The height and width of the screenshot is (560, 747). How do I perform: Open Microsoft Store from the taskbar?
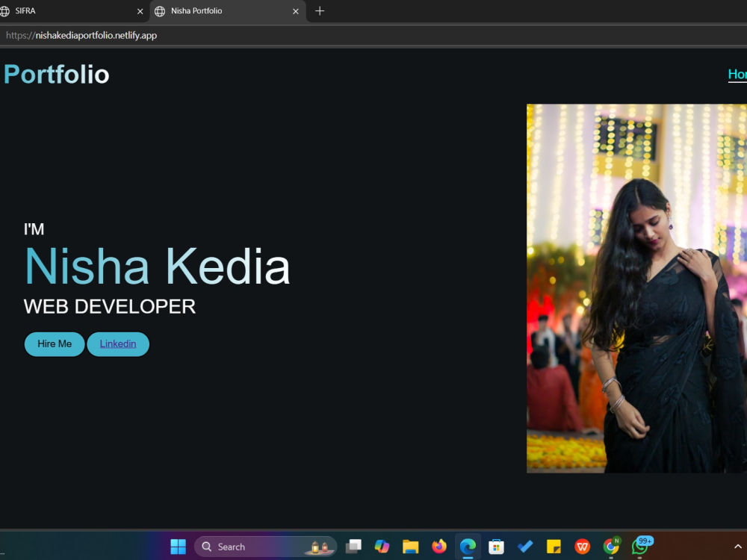pyautogui.click(x=497, y=547)
